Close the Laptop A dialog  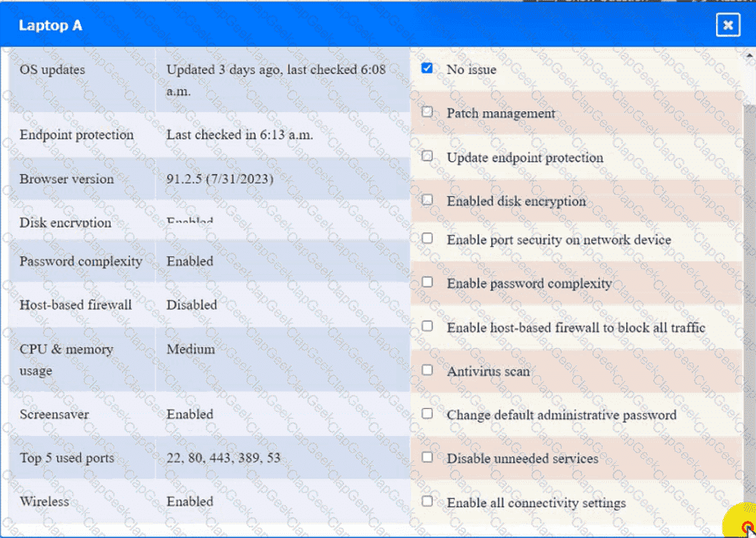tap(727, 26)
